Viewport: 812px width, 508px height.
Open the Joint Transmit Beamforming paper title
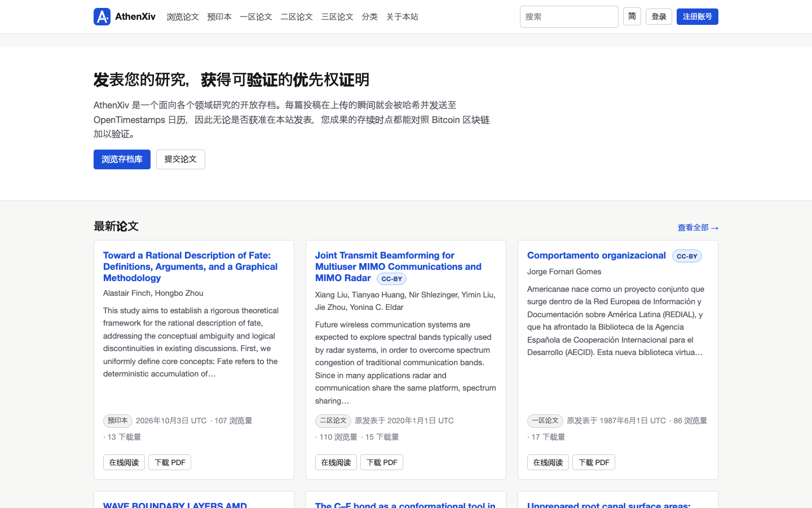pos(398,266)
